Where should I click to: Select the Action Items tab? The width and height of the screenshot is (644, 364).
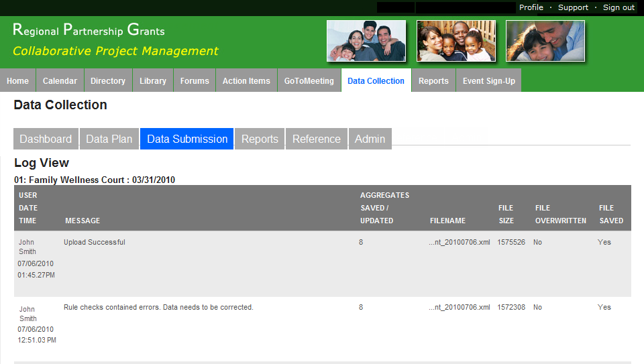(246, 81)
